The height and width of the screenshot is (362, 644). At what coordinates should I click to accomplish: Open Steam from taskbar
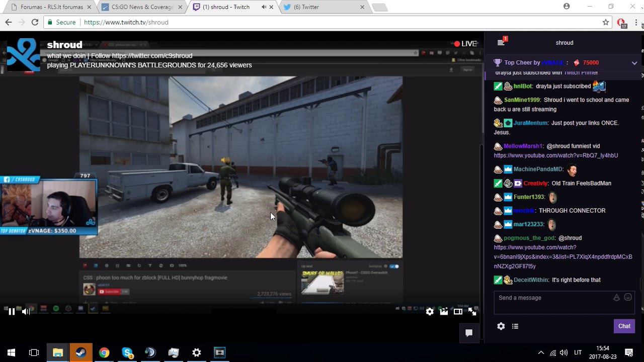[81, 352]
